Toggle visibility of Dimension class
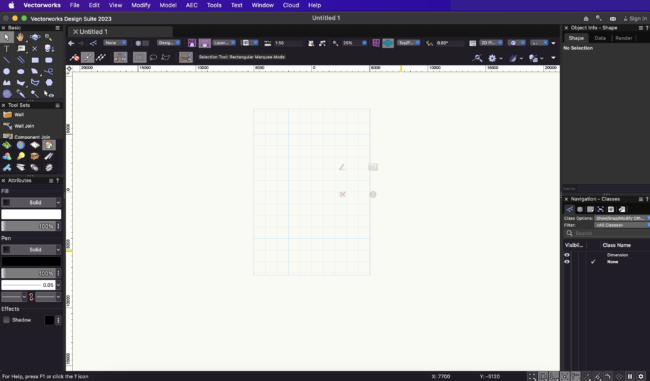This screenshot has width=650, height=381. pyautogui.click(x=567, y=255)
